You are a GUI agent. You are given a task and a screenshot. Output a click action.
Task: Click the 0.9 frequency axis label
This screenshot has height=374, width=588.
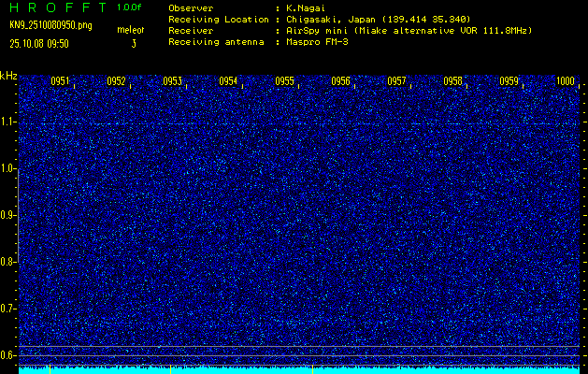pyautogui.click(x=8, y=215)
